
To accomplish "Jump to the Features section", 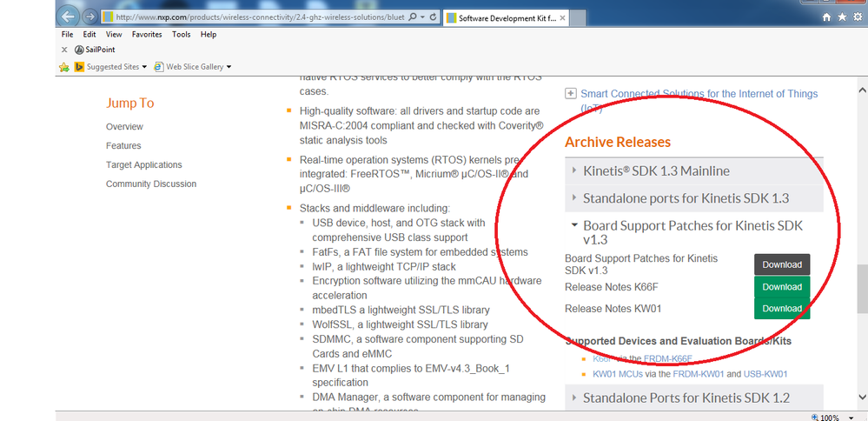I will click(x=123, y=145).
